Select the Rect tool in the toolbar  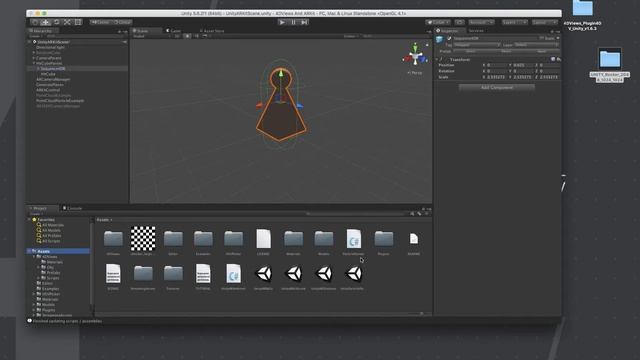click(78, 22)
